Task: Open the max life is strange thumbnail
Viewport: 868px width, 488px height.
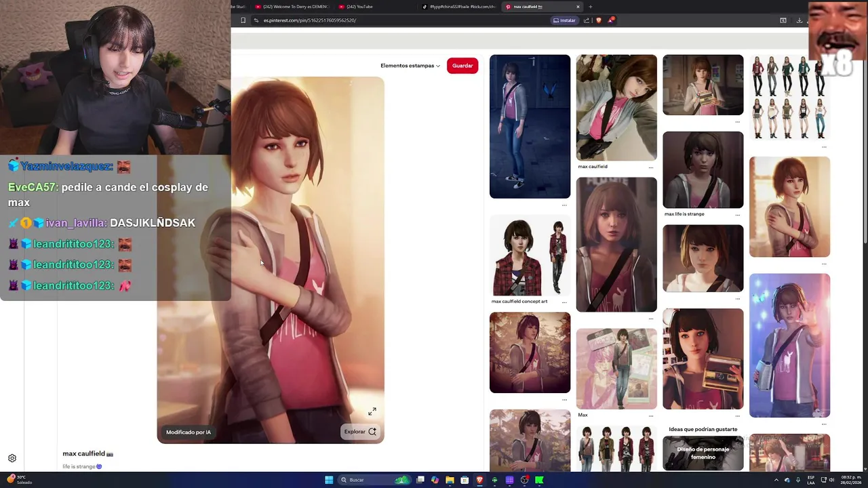Action: coord(703,170)
